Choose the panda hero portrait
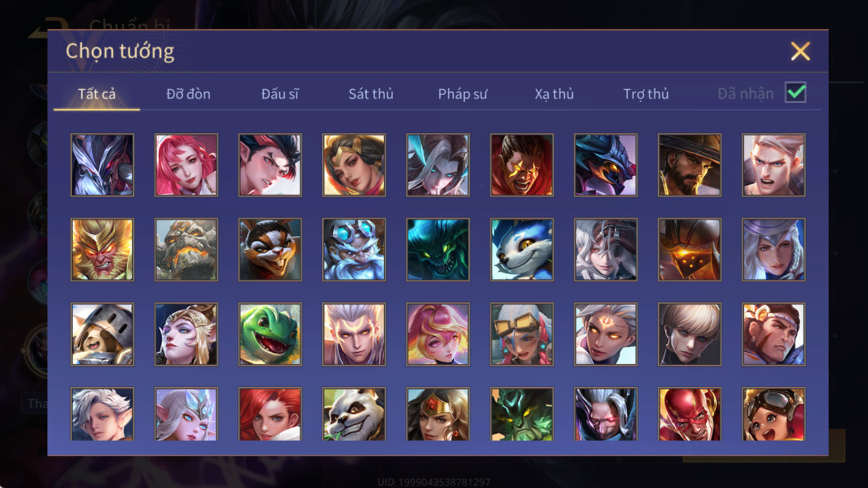The image size is (868, 488). coord(354,414)
